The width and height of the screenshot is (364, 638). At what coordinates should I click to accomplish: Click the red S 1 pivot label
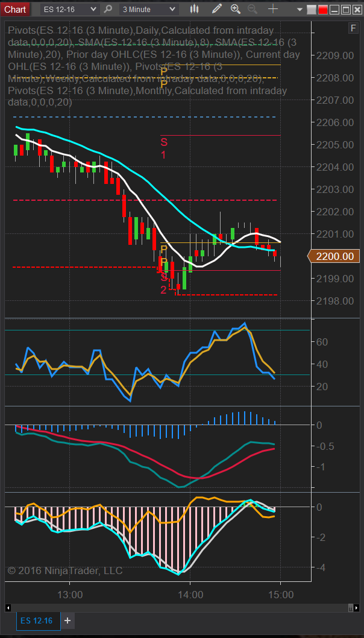click(x=163, y=148)
